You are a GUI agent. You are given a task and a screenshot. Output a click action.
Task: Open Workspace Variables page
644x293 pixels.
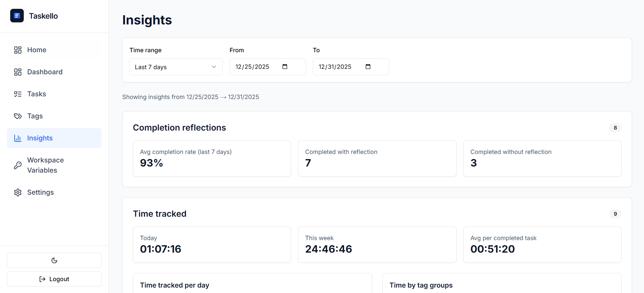point(54,165)
